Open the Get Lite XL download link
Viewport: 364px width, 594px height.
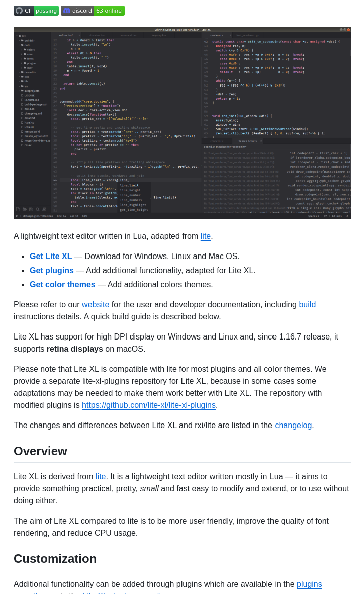pos(51,257)
